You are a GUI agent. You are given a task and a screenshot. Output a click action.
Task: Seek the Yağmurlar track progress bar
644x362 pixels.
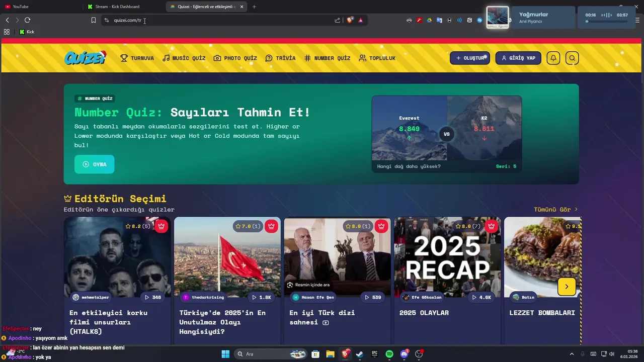point(607,22)
